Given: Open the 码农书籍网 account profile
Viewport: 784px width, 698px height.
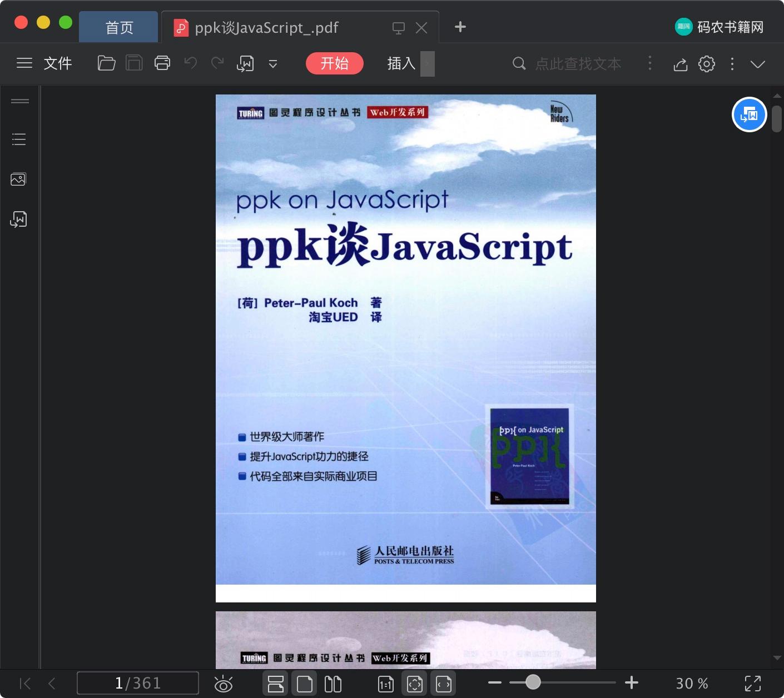Looking at the screenshot, I should (x=720, y=27).
